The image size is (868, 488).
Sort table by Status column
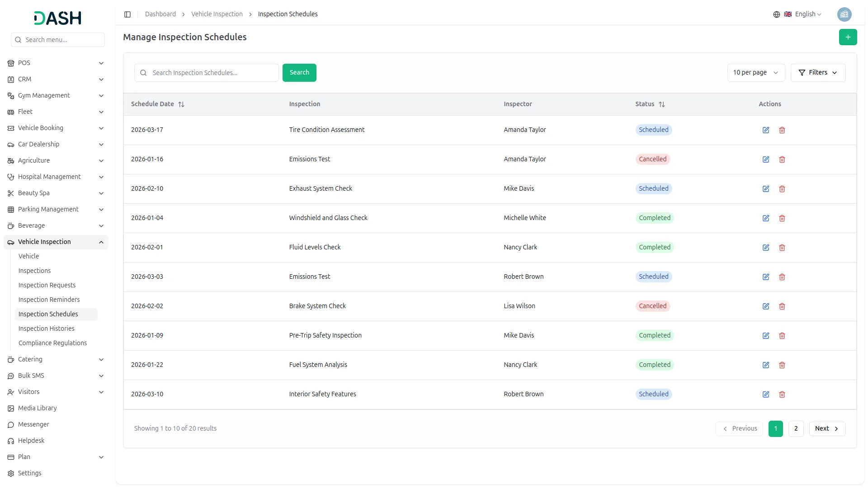(x=662, y=104)
